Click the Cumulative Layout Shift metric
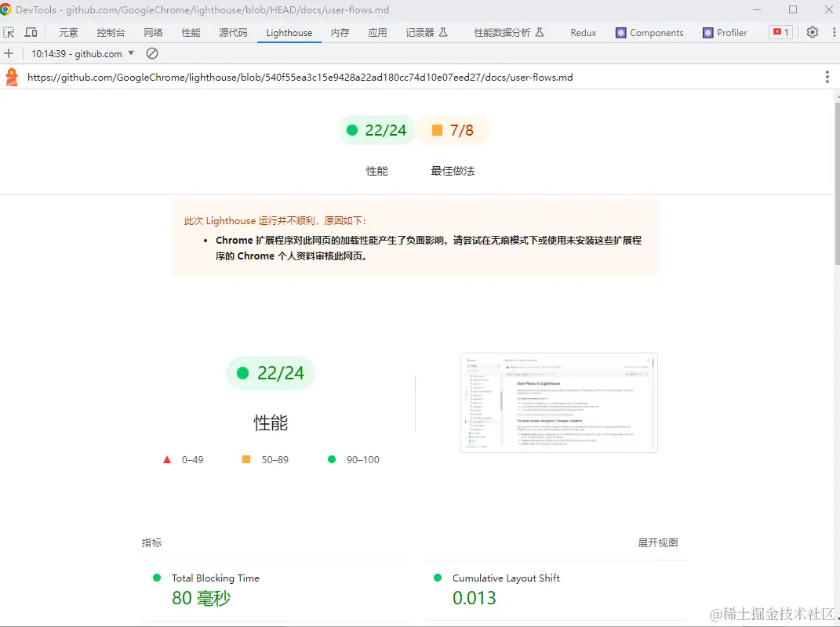Viewport: 840px width, 627px height. (506, 578)
